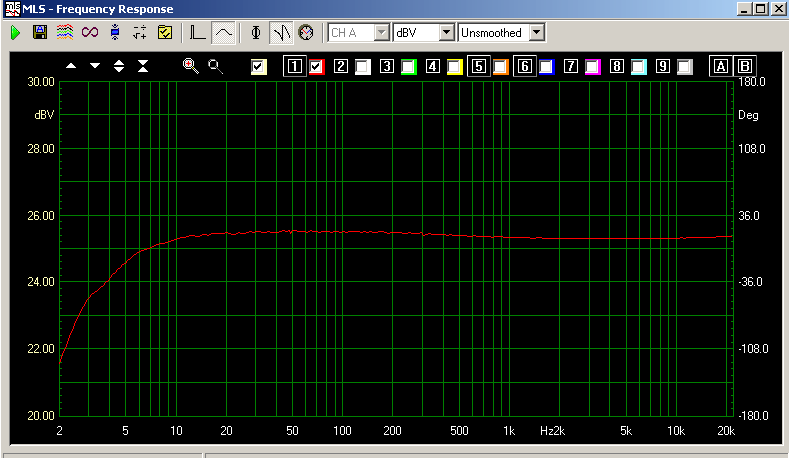This screenshot has height=458, width=789.
Task: Start measurement with the green Go arrow
Action: click(x=15, y=33)
